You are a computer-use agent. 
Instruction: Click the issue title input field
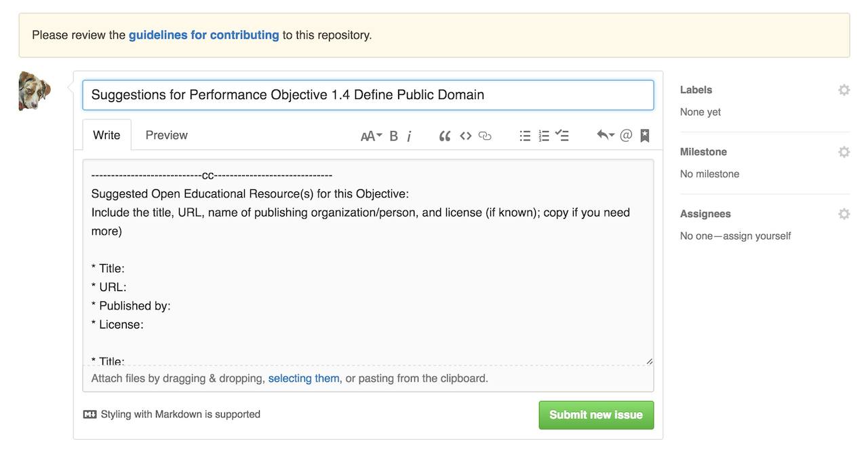pos(368,95)
